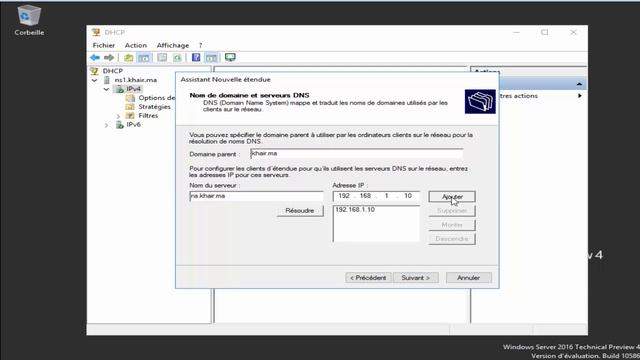Click the Nom du serveur input field

(x=256, y=196)
